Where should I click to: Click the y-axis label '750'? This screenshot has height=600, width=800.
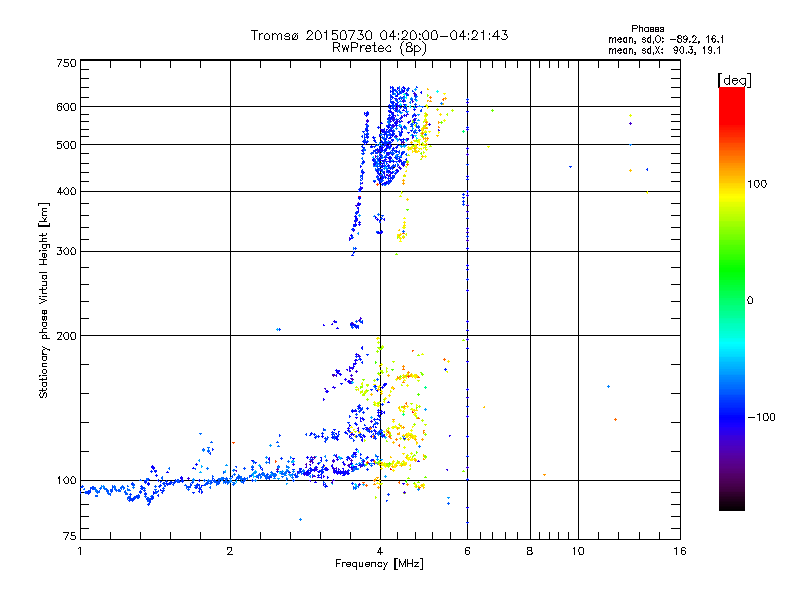tap(66, 63)
